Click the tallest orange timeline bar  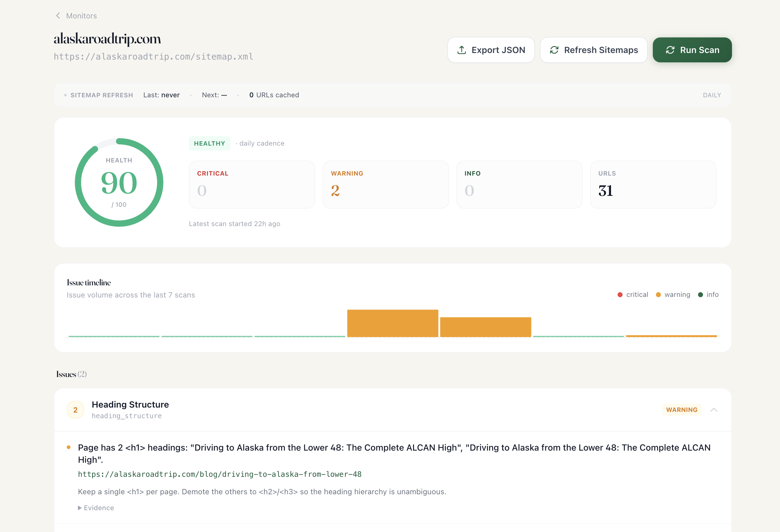click(392, 323)
